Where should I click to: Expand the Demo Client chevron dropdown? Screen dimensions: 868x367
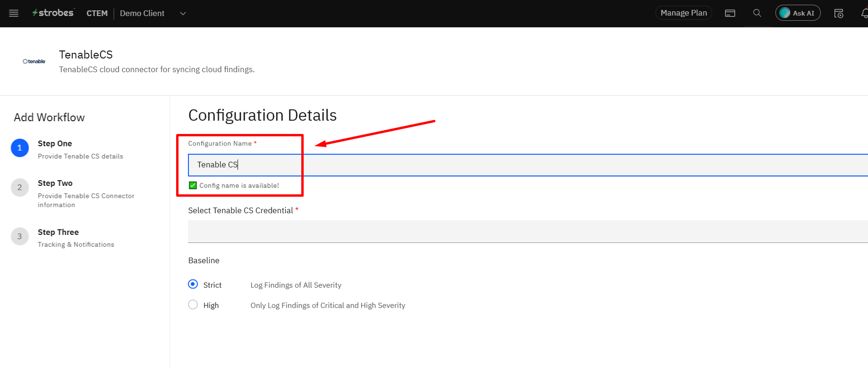coord(183,13)
